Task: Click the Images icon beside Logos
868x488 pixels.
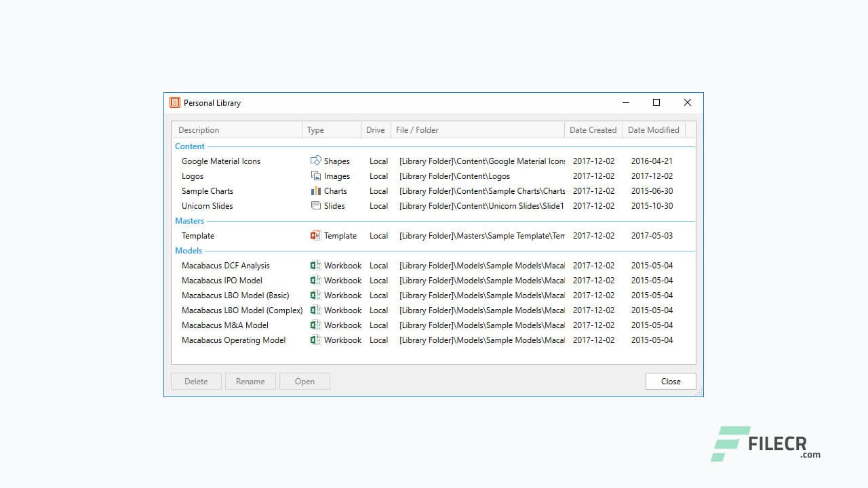Action: (316, 176)
